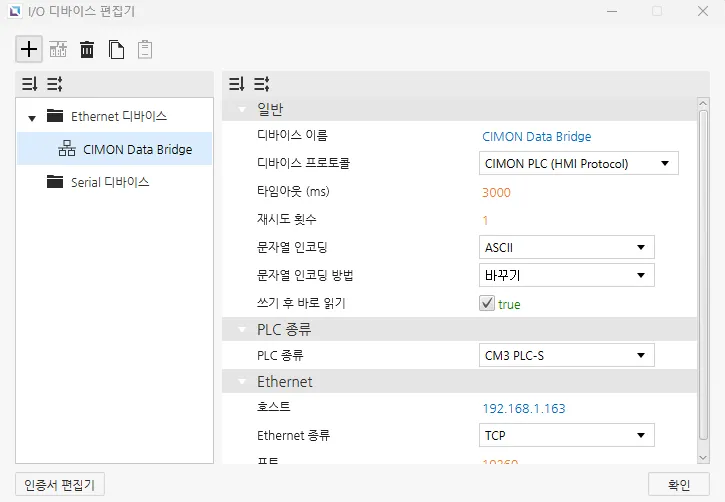This screenshot has height=502, width=725.
Task: Open the 문자열 인코딩 ASCII dropdown
Action: (566, 247)
